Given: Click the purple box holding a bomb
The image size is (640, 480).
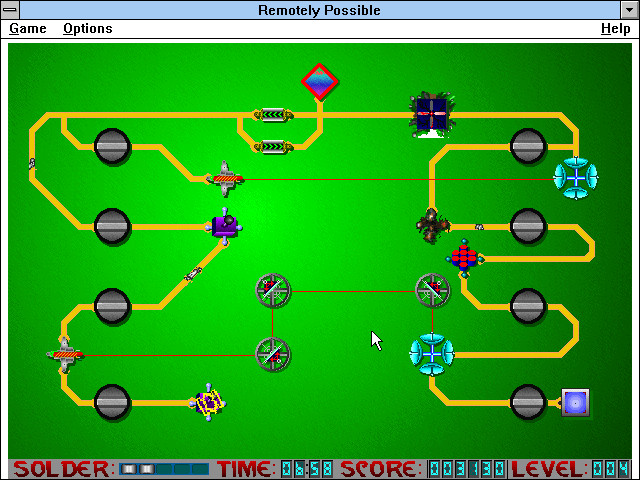Looking at the screenshot, I should pos(224,227).
